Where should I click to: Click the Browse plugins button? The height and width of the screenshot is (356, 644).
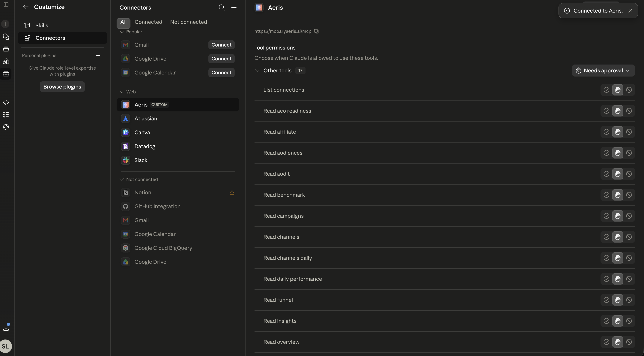(x=62, y=87)
